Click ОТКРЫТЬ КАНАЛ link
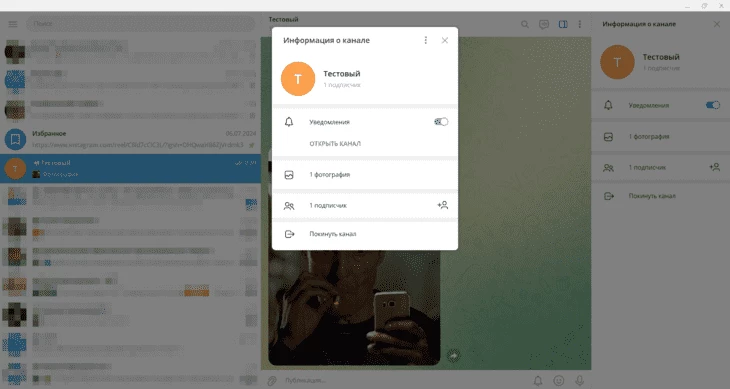 (335, 144)
